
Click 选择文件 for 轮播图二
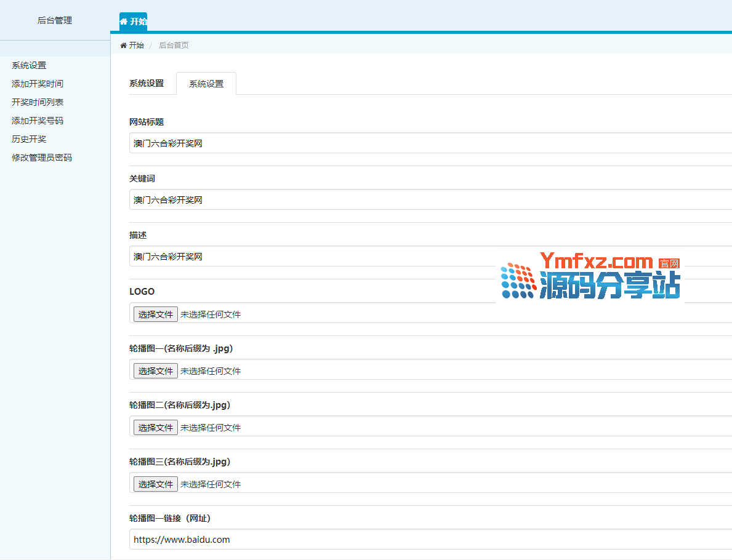[156, 428]
